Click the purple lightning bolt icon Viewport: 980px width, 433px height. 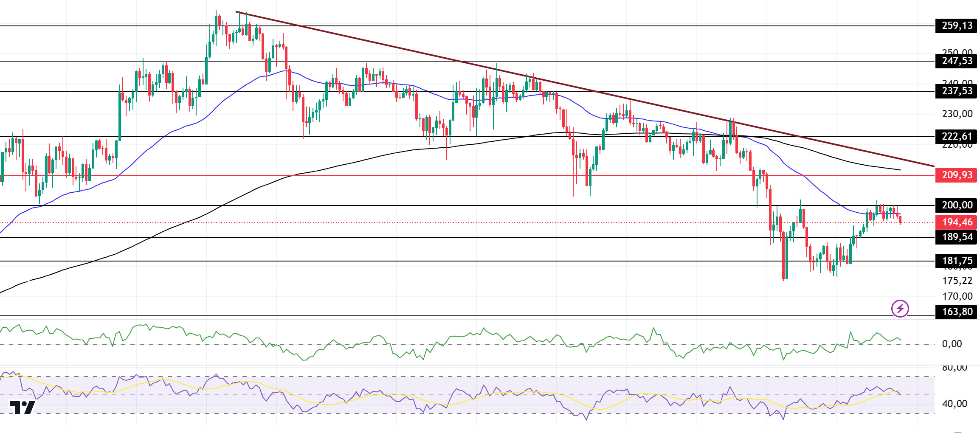[900, 309]
